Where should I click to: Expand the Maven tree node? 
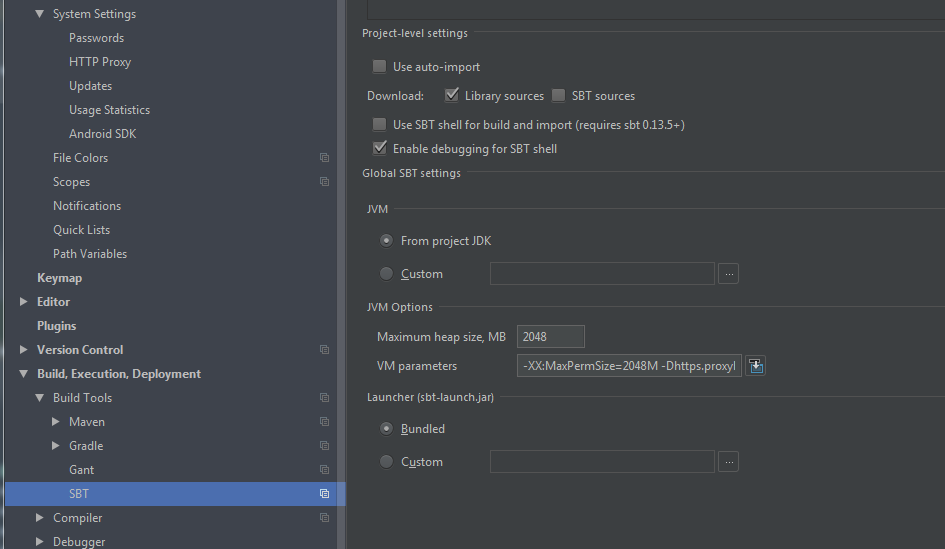tap(56, 422)
